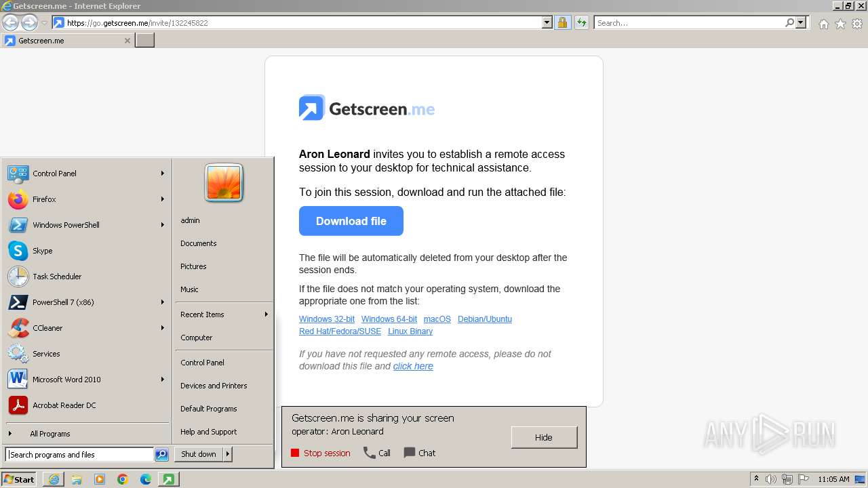Screen dimensions: 868x488
Task: Download the Windows 32-bit version
Action: (x=327, y=319)
